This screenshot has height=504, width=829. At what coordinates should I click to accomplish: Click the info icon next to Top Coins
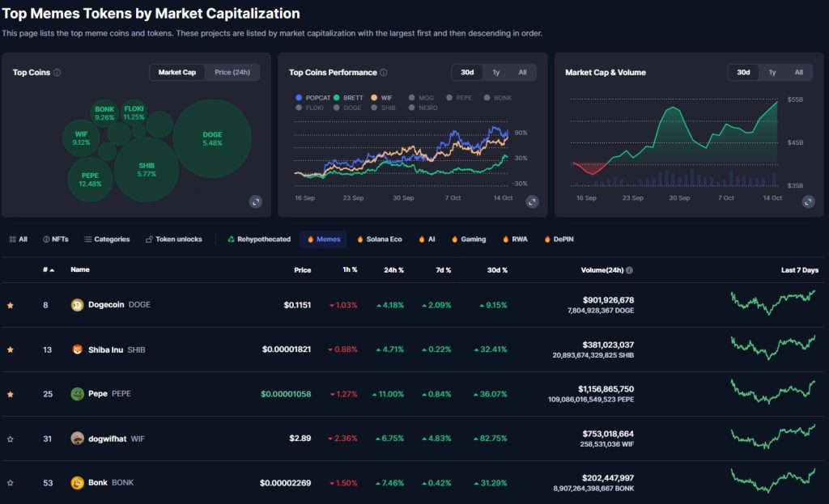click(57, 72)
